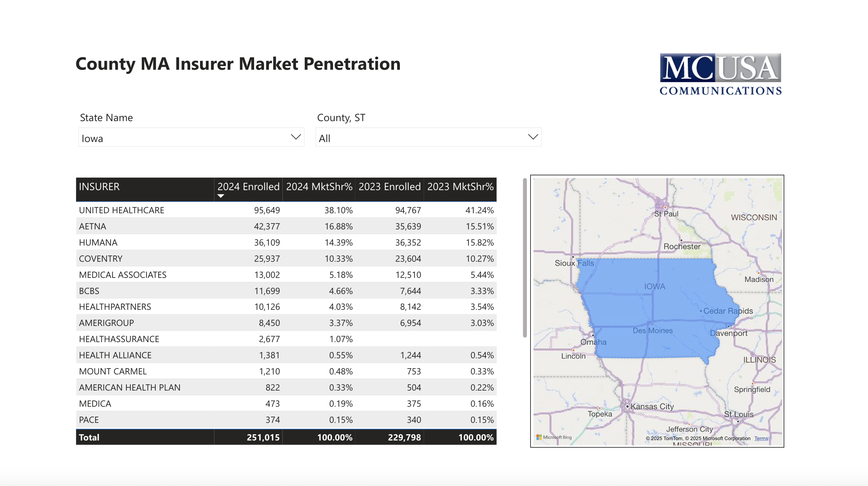The width and height of the screenshot is (868, 486).
Task: Click the Springfield label on map
Action: pyautogui.click(x=752, y=389)
